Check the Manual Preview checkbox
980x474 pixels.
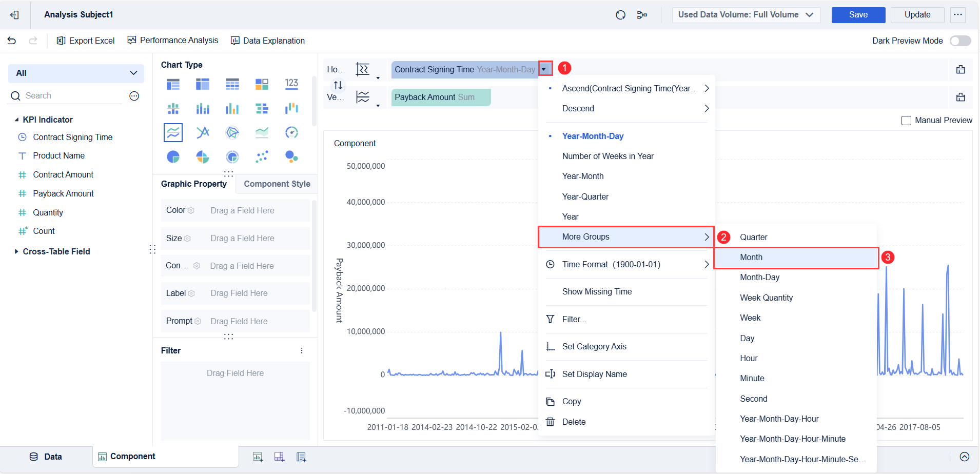[906, 121]
